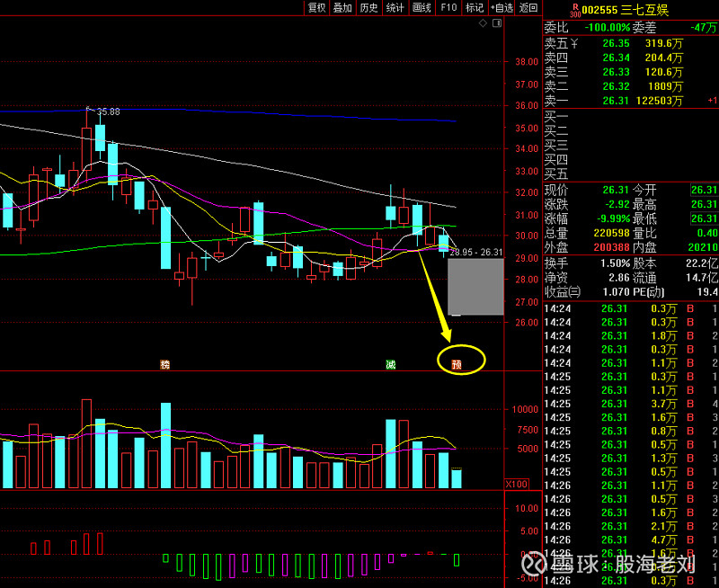Select the 画线 drawing tool
Screen dimensions: 719x588
(422, 8)
